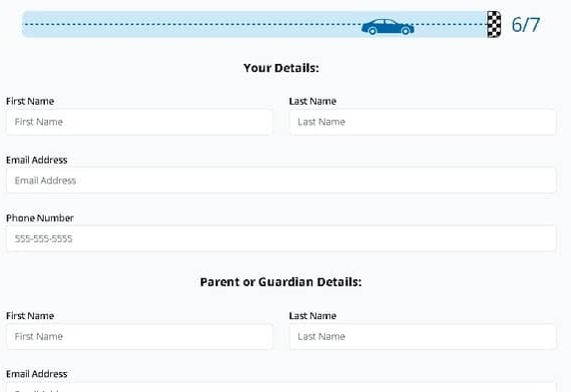Click the 6/7 step counter
This screenshot has height=392, width=571.
(x=525, y=25)
